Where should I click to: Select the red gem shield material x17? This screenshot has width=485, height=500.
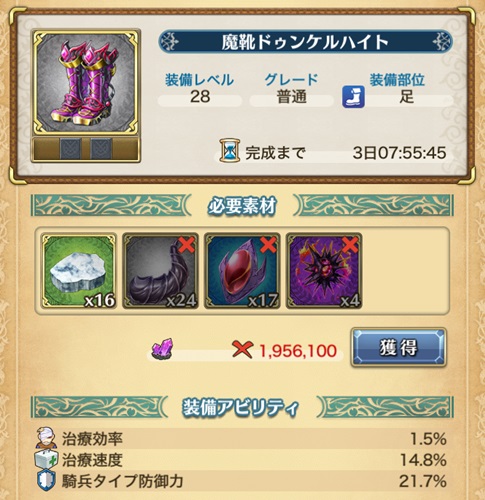coord(242,271)
